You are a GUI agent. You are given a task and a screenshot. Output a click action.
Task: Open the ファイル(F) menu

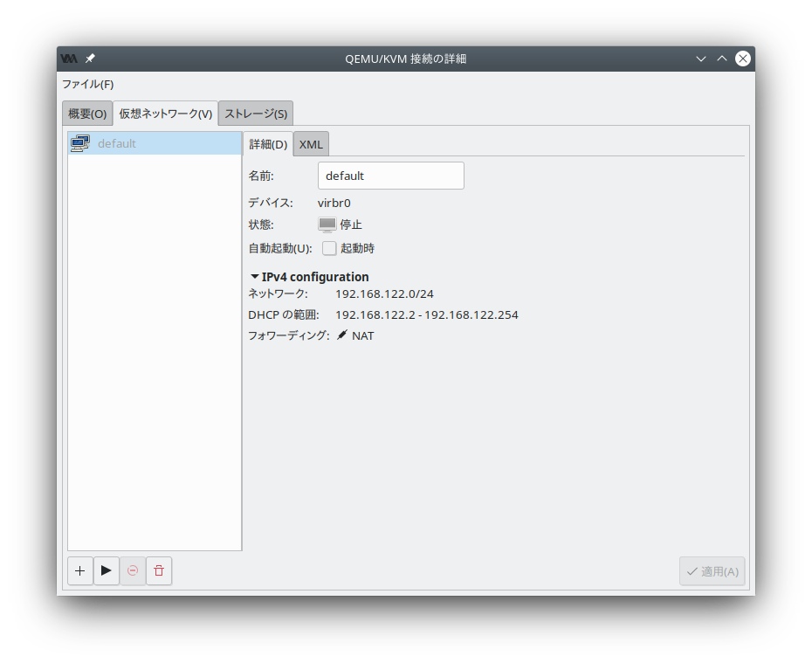tap(87, 84)
